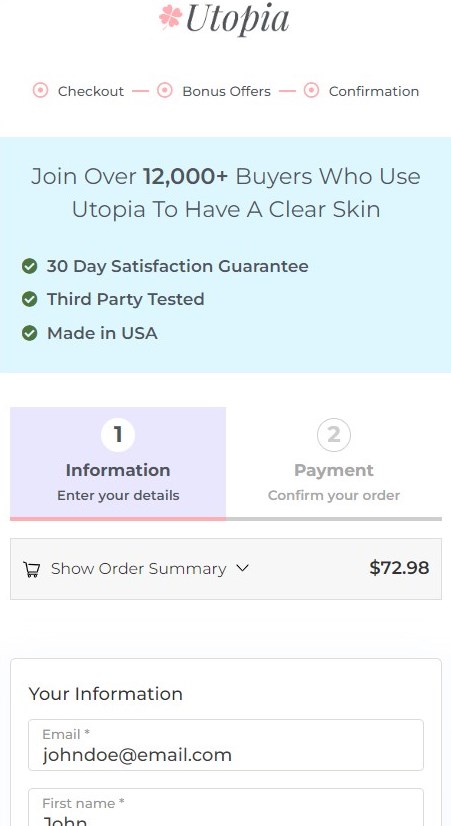The height and width of the screenshot is (826, 451).
Task: Click the Bonus Offers step label
Action: (x=227, y=91)
